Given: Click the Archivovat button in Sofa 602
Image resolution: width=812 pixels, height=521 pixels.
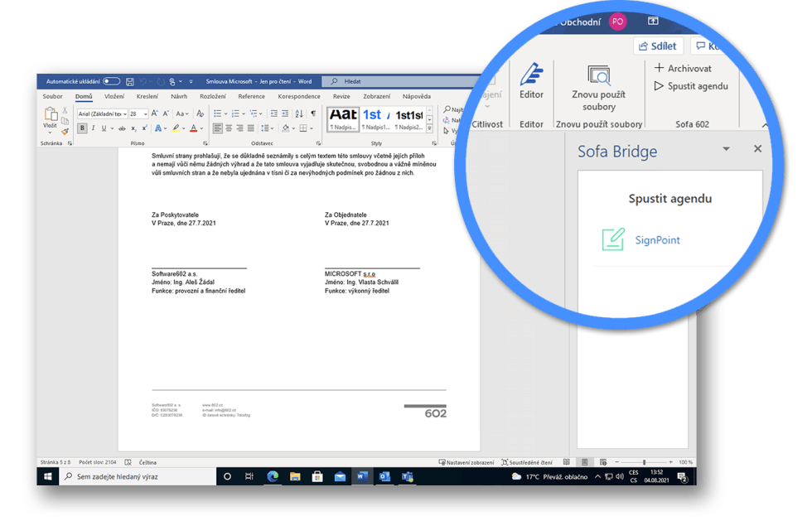Looking at the screenshot, I should click(683, 69).
